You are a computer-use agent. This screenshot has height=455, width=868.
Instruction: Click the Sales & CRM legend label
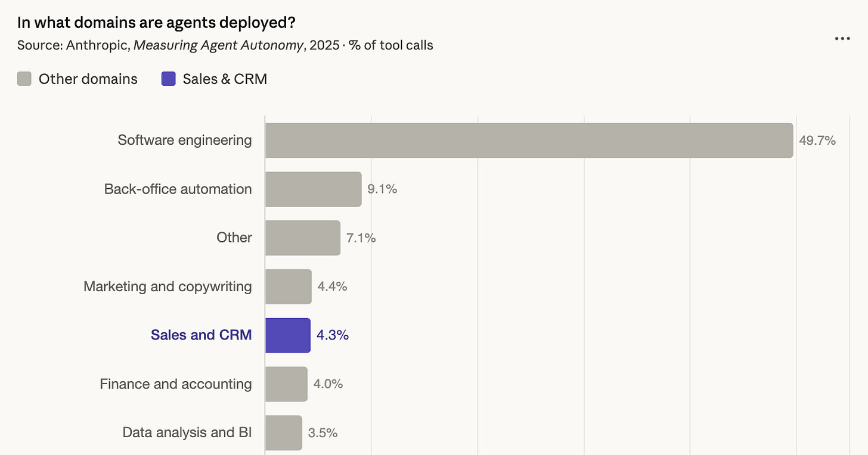click(225, 79)
